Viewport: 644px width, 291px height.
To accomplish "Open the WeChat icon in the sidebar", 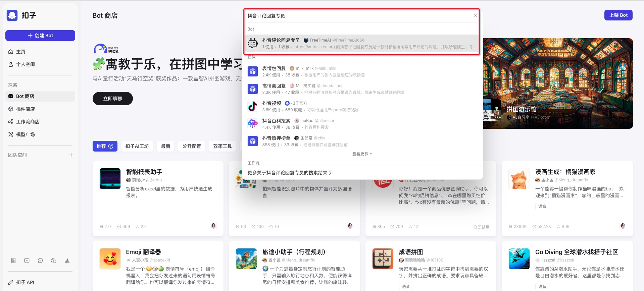I will tap(54, 260).
